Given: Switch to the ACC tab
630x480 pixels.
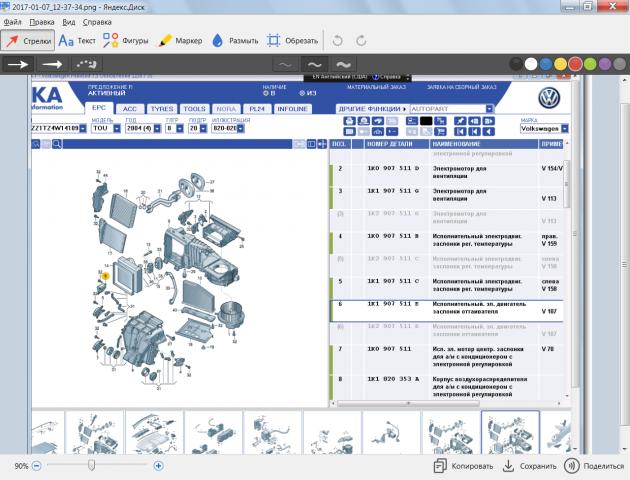Looking at the screenshot, I should (x=129, y=109).
